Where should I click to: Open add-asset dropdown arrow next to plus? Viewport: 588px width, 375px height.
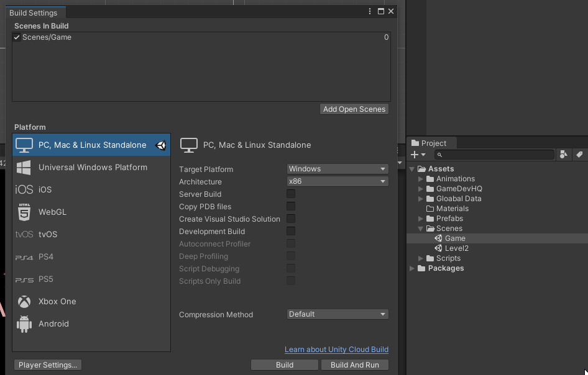[x=423, y=155]
